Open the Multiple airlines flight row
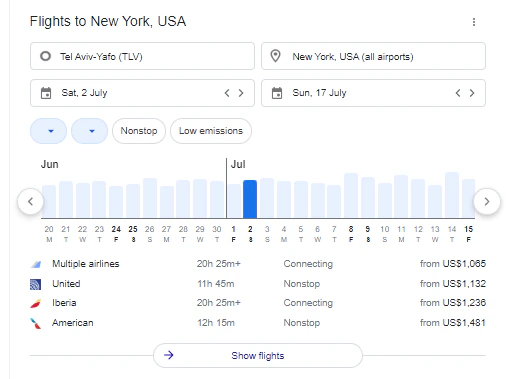Screen dimensions: 517x379 pyautogui.click(x=258, y=264)
